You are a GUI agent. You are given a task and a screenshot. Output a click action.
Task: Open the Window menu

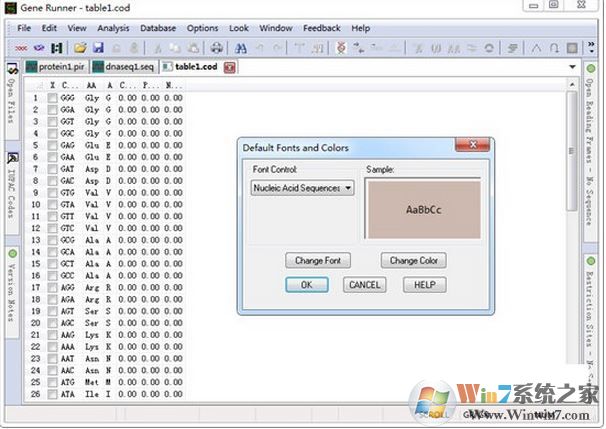tap(276, 28)
